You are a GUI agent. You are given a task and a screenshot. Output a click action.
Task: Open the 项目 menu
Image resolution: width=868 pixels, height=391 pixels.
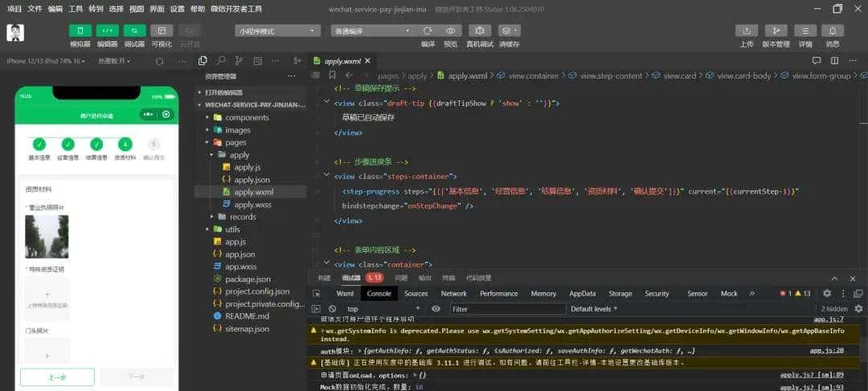[14, 9]
